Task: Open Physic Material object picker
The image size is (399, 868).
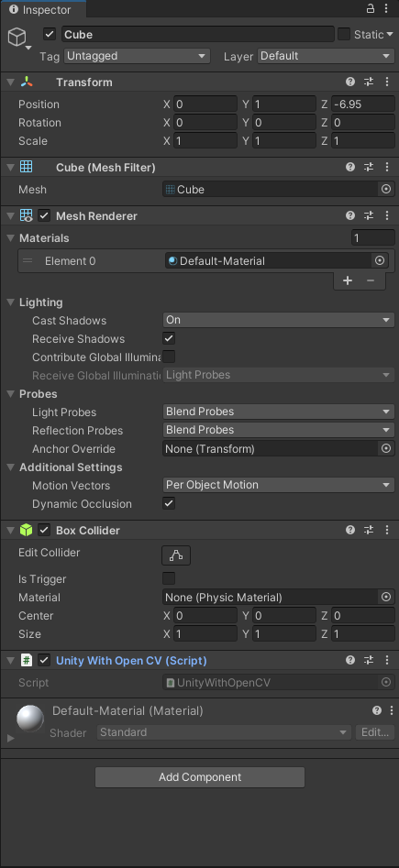Action: coord(386,598)
